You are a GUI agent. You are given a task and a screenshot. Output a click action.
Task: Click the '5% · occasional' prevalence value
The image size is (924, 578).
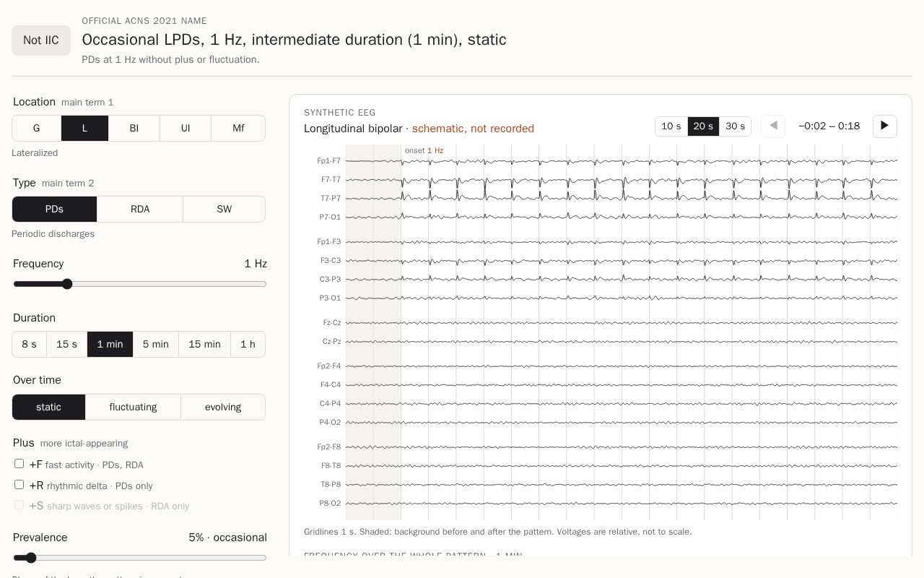[x=227, y=538]
